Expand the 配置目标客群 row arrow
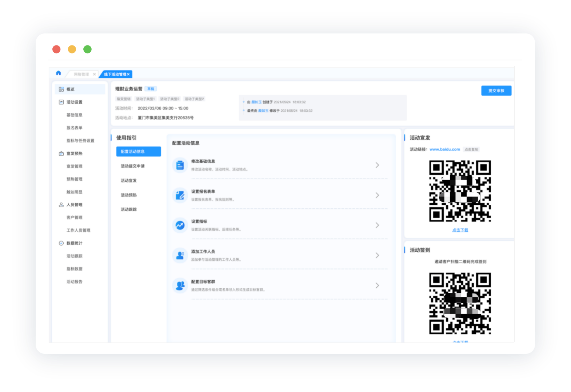571x392 pixels. pyautogui.click(x=377, y=286)
